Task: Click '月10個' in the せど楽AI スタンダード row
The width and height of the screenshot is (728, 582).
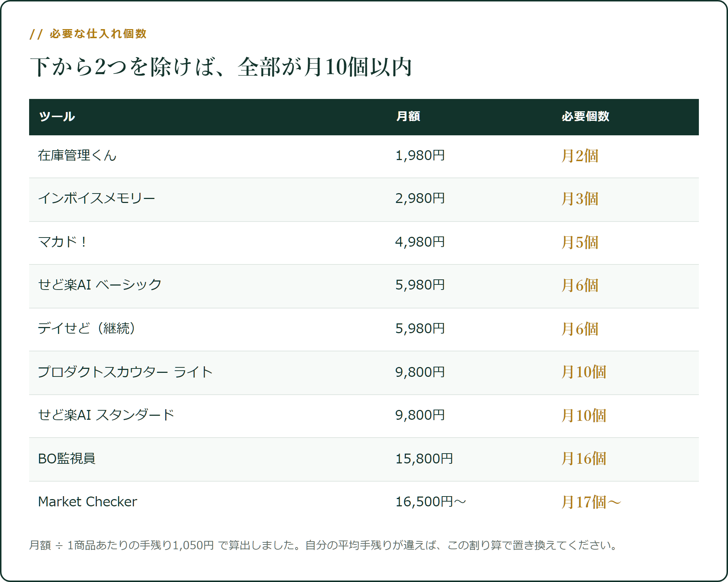Action: click(x=584, y=415)
